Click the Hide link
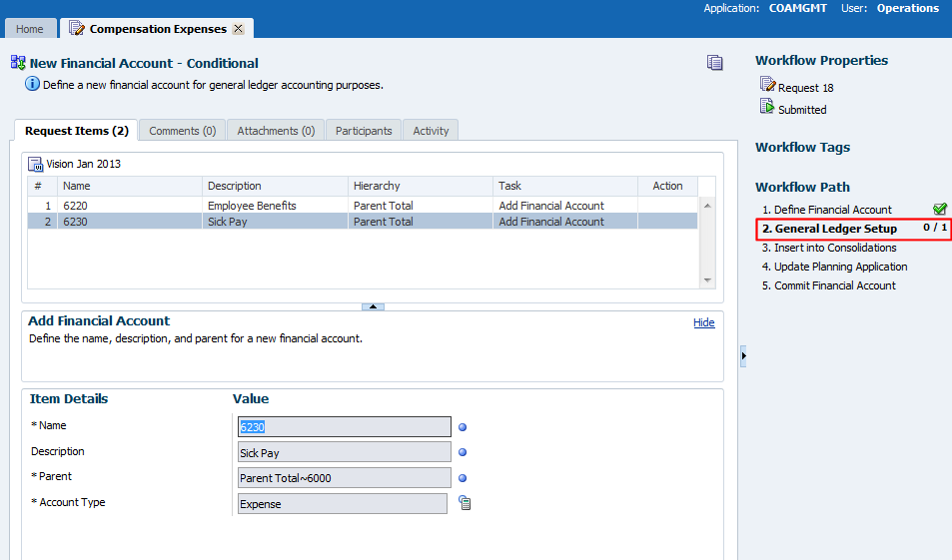Screen dimensions: 952x560 [703, 322]
